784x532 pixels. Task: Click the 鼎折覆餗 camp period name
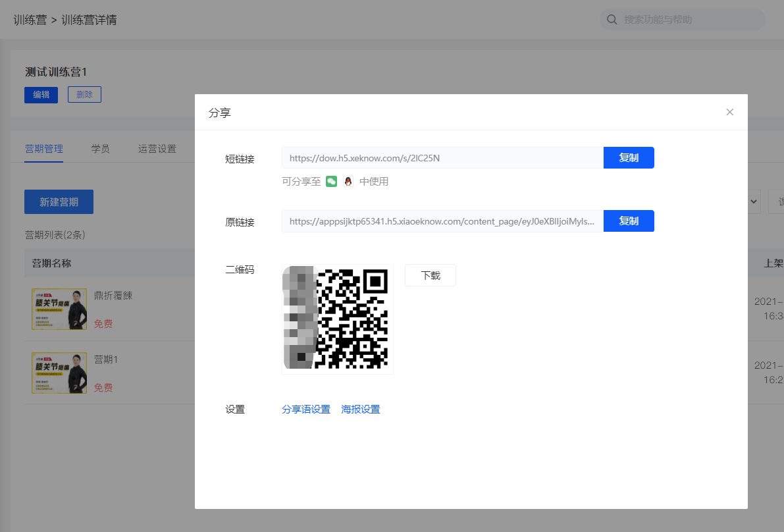coord(113,296)
